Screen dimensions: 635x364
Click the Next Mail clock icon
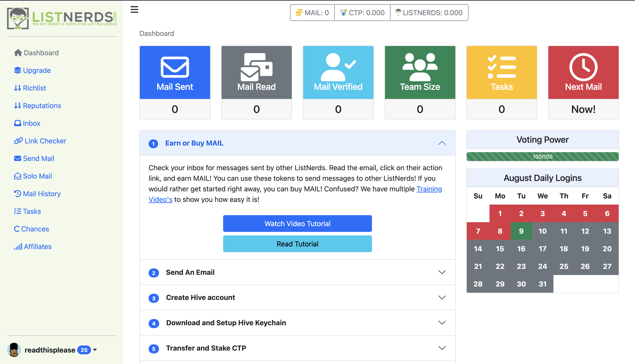pyautogui.click(x=583, y=67)
